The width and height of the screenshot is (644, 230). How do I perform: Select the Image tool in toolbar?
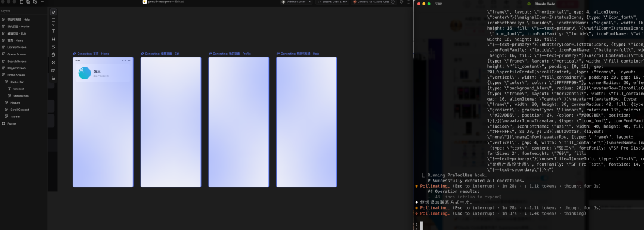[x=54, y=70]
